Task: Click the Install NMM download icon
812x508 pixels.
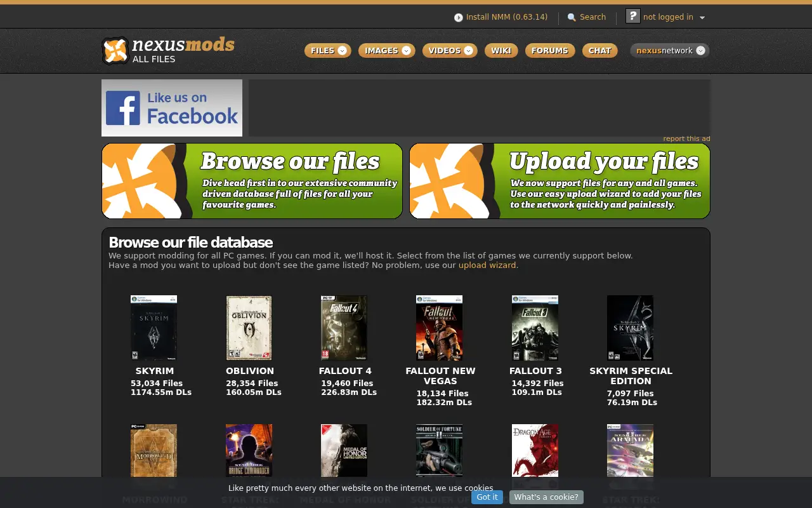Action: pyautogui.click(x=459, y=18)
